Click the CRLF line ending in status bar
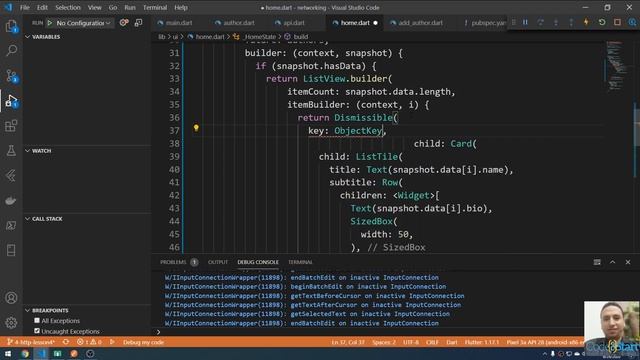640x360 pixels. click(432, 342)
